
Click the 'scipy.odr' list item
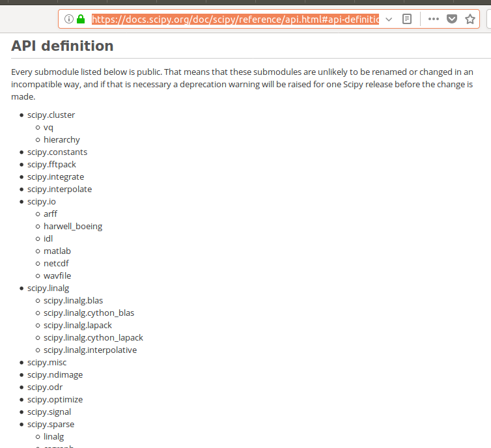click(45, 387)
